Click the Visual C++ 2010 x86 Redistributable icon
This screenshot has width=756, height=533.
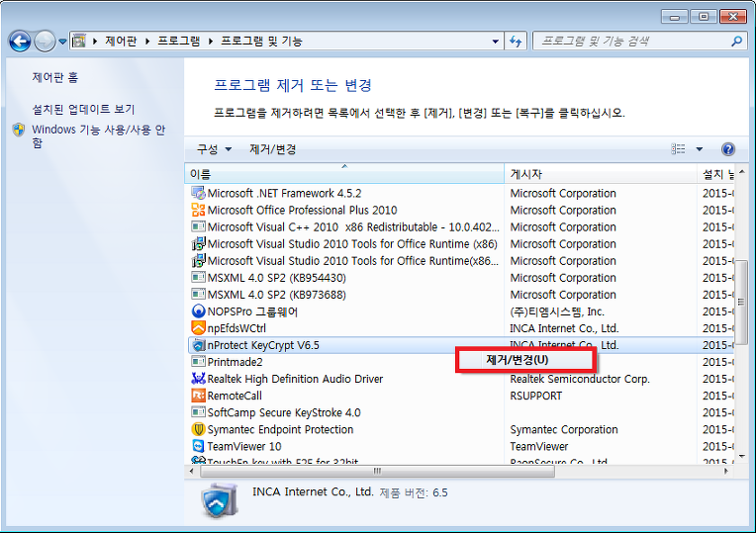coord(198,226)
